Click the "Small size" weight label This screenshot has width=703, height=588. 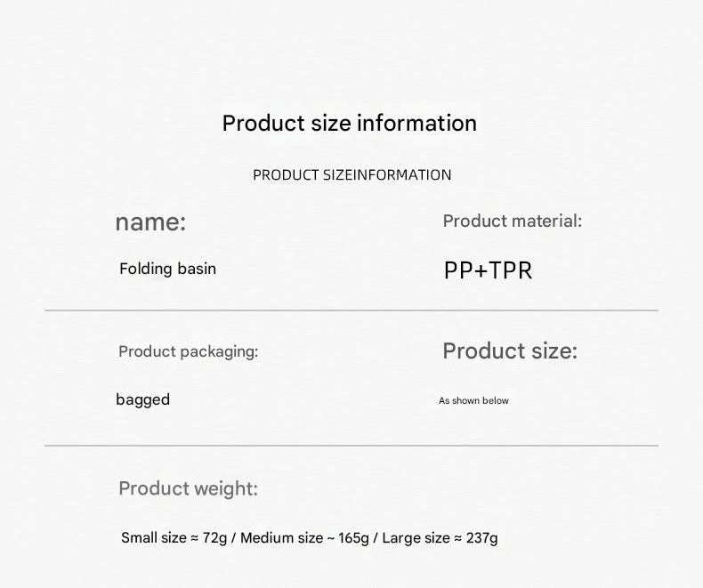[154, 538]
